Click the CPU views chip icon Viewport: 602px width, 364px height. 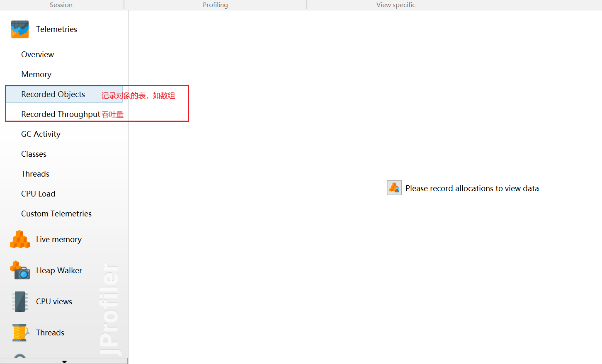20,301
